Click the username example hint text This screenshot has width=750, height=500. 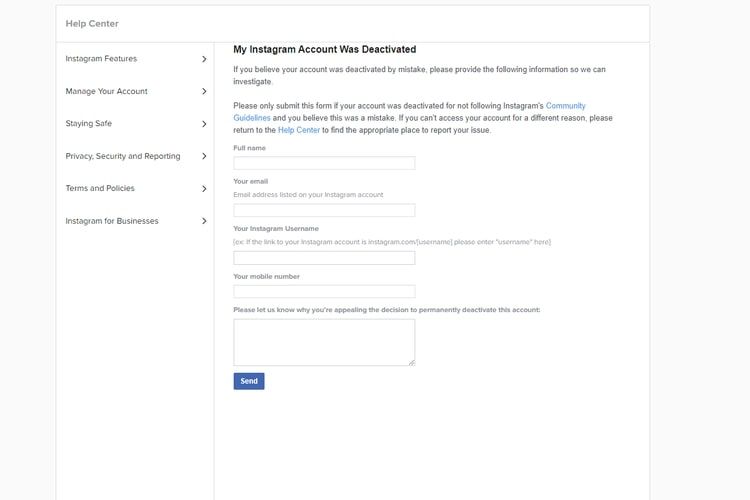coord(392,242)
